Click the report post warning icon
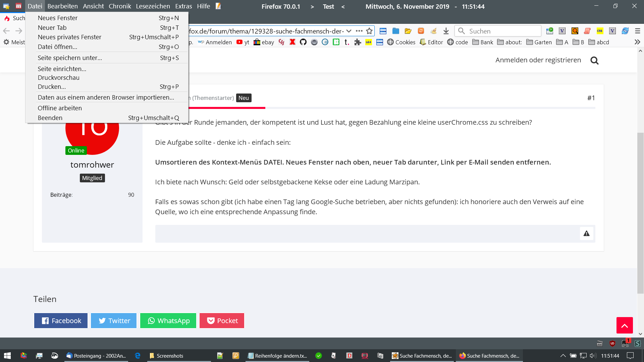644x362 pixels. coord(586,234)
